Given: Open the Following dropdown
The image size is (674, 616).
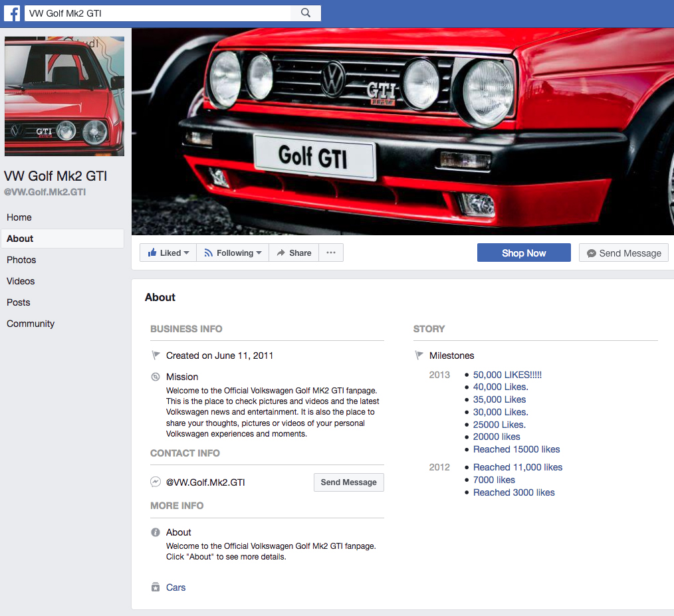Looking at the screenshot, I should tap(233, 253).
